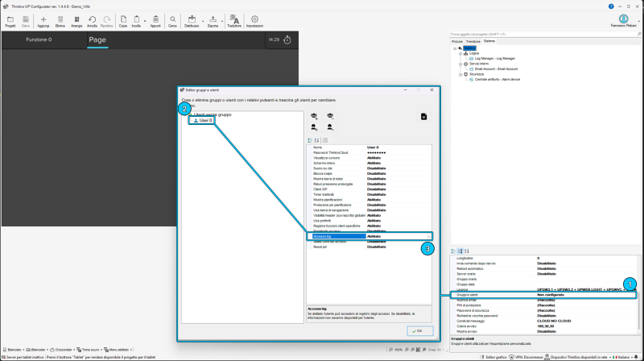
Task: Click the add user icon in editor dialog
Action: (314, 127)
